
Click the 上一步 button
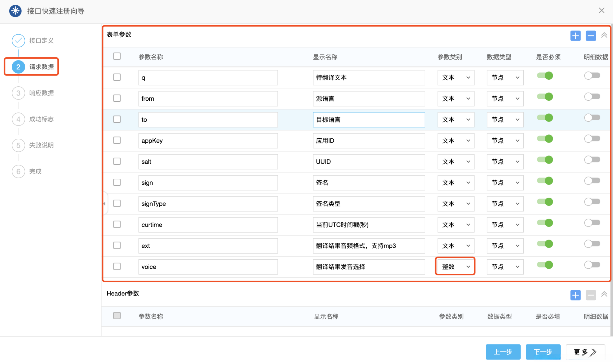coord(503,352)
